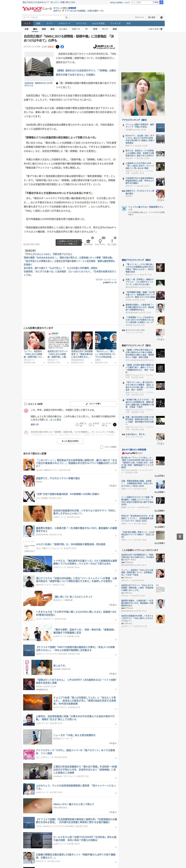
Task: Open the 地域 category
Action: (115, 29)
